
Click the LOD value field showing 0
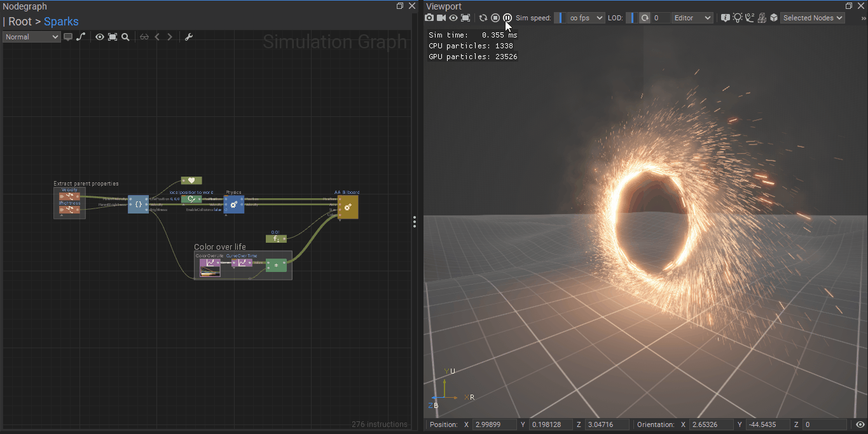click(660, 18)
